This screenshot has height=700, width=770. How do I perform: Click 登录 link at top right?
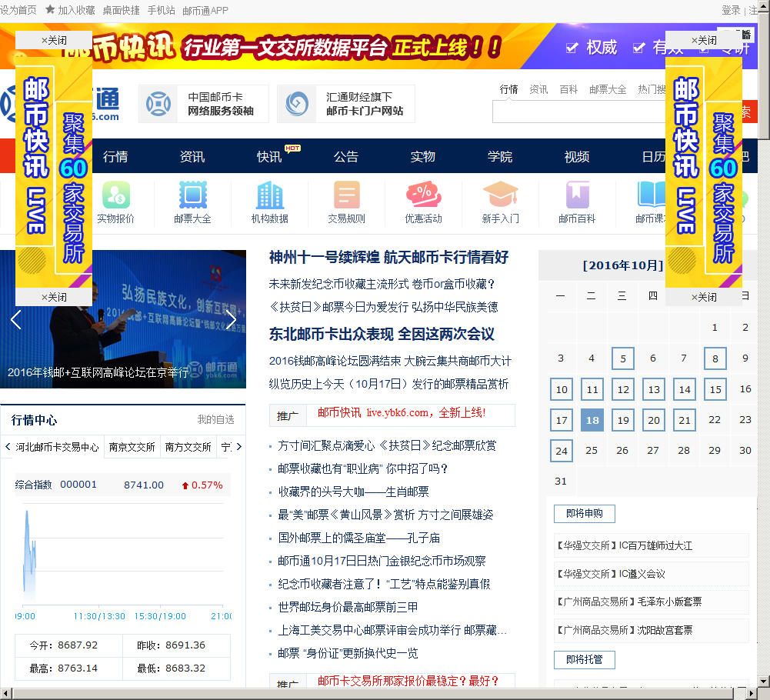click(731, 10)
